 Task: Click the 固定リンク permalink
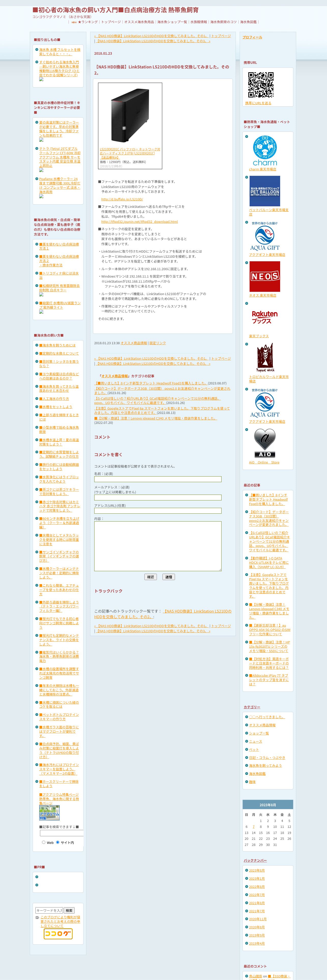[x=158, y=343]
